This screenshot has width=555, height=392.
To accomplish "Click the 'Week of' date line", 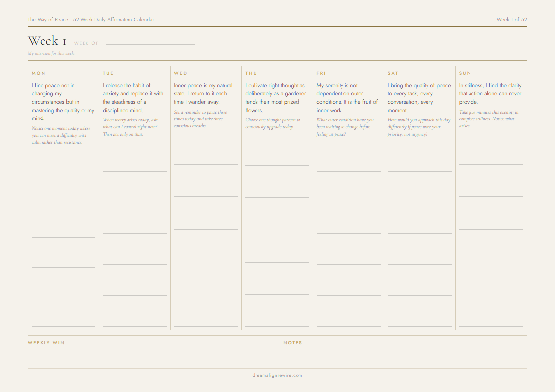I will 150,44.
